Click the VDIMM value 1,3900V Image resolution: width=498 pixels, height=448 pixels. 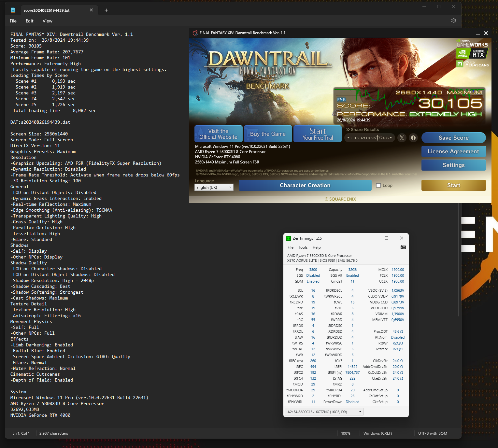click(x=398, y=314)
